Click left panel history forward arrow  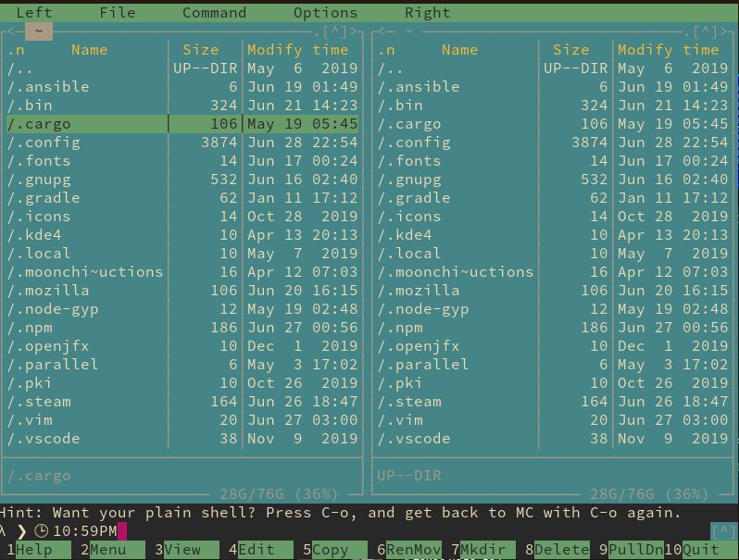click(x=353, y=31)
